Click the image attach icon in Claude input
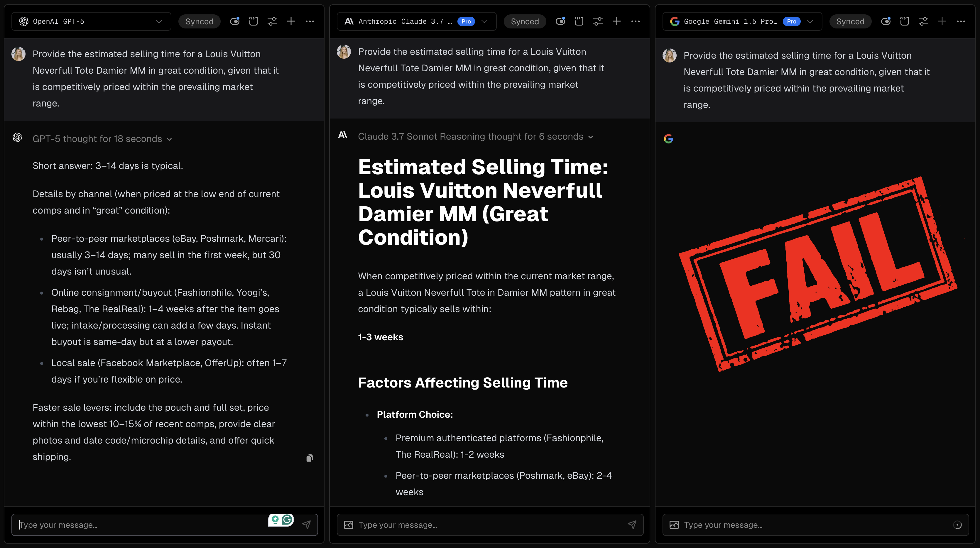This screenshot has width=980, height=548. 349,525
